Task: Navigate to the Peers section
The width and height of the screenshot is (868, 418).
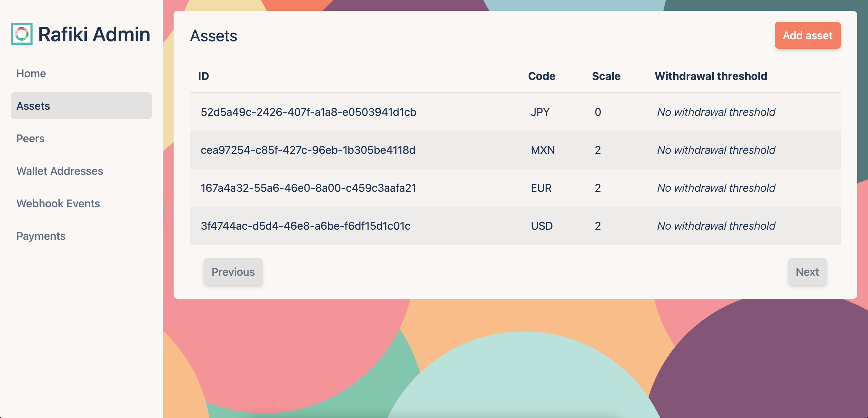Action: pos(31,139)
